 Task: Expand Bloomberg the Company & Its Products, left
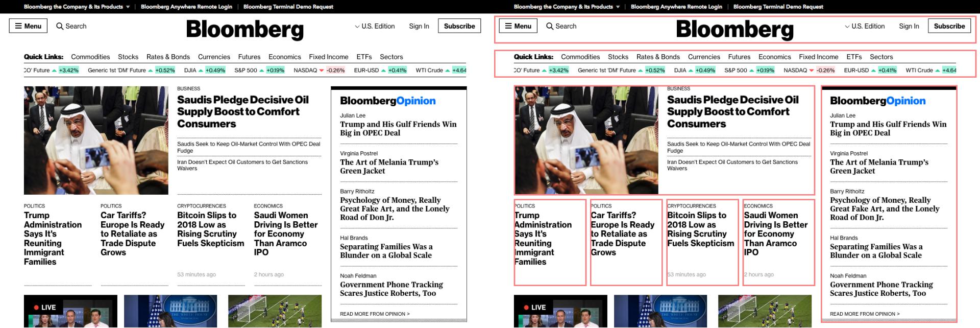tap(77, 7)
